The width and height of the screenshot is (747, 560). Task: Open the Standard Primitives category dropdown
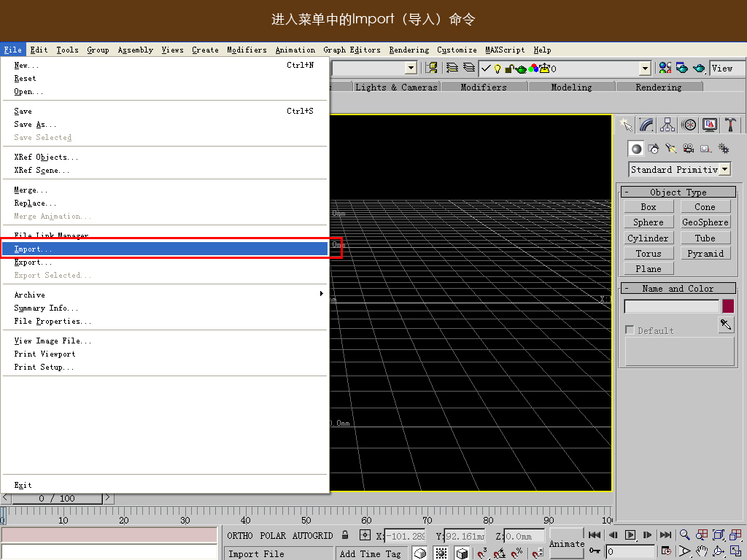[x=724, y=169]
